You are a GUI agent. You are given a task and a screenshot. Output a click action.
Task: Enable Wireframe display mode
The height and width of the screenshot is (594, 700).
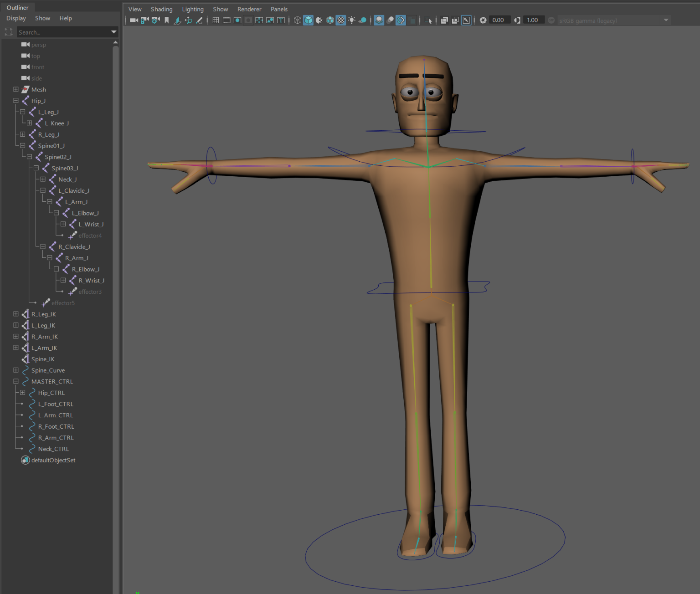(297, 20)
